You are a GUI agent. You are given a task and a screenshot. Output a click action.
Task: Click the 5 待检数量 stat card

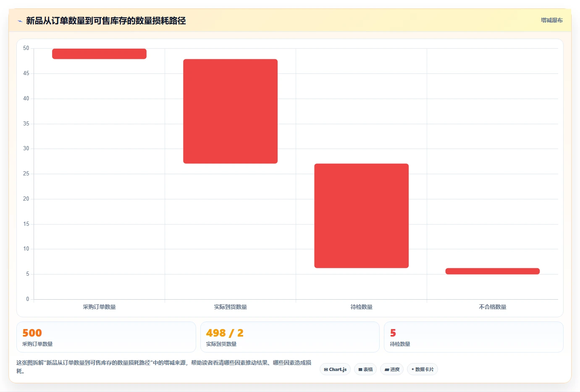(474, 337)
